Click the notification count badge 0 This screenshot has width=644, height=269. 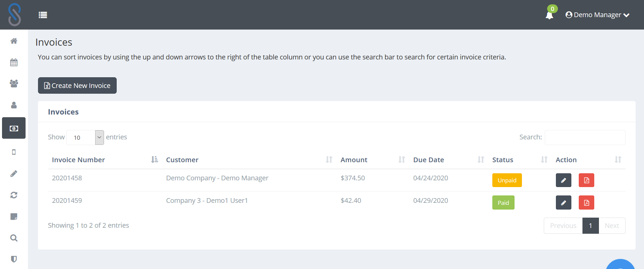tap(552, 9)
